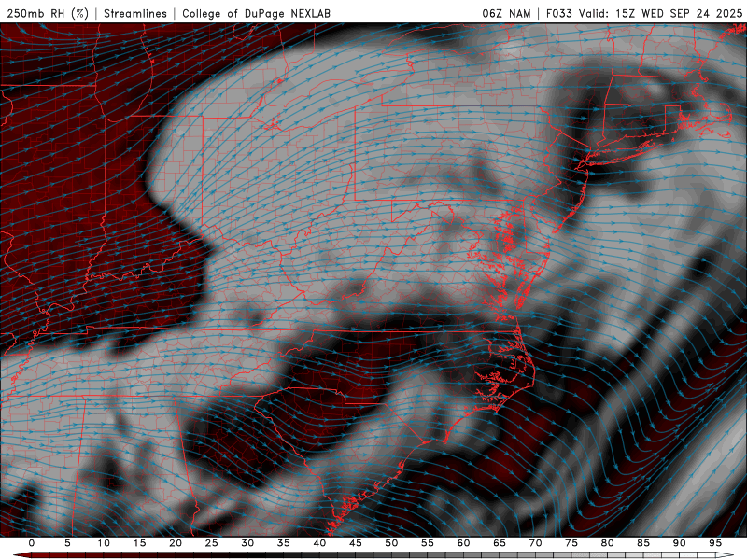Click the "55" label on the color scale
The width and height of the screenshot is (747, 560).
[x=428, y=543]
